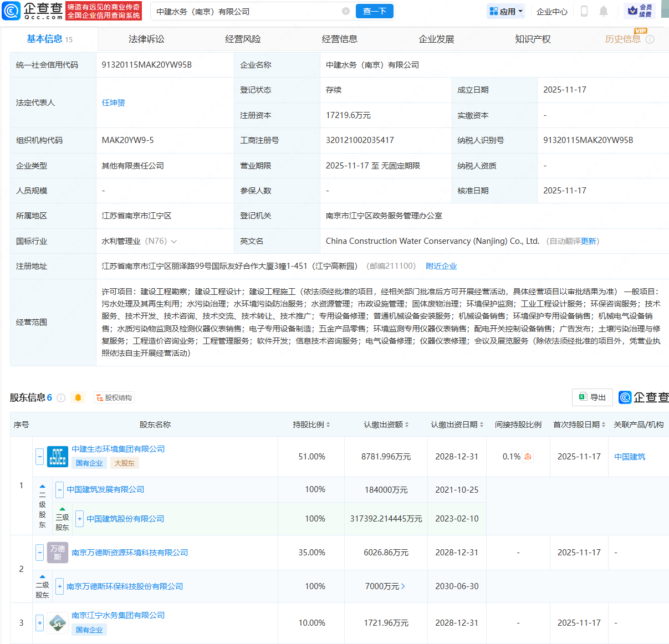This screenshot has width=669, height=644.
Task: Open legal representative 任坤赟 link
Action: tap(113, 103)
